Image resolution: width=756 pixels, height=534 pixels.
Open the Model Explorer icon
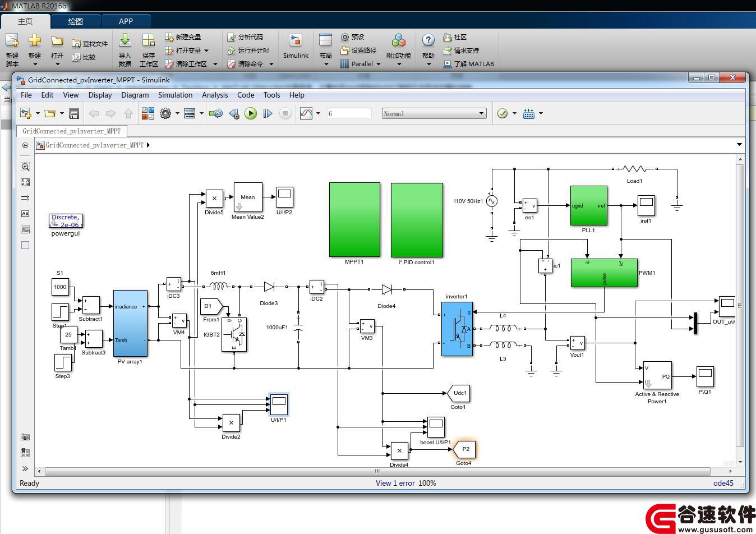[x=190, y=113]
